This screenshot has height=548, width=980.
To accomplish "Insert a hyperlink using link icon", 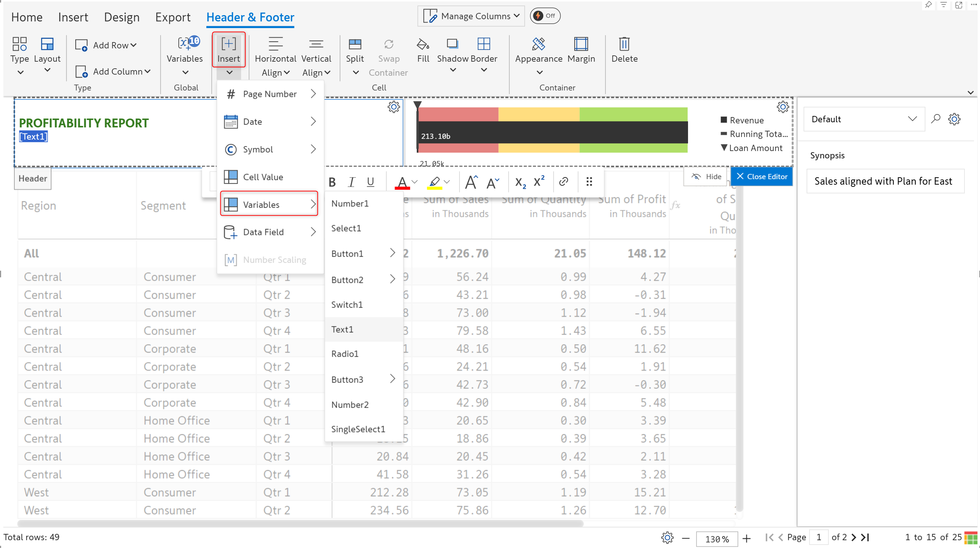I will tap(563, 182).
